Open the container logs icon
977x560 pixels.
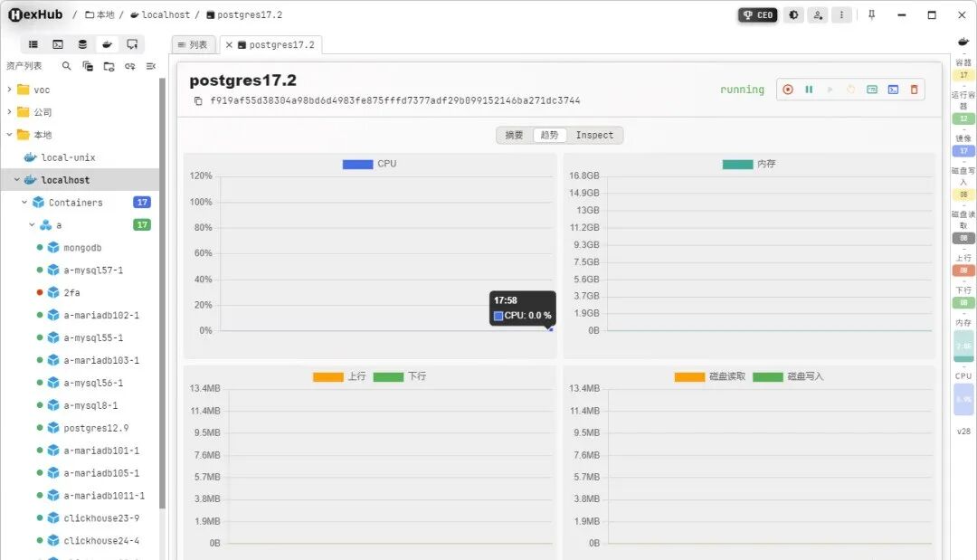coord(872,90)
